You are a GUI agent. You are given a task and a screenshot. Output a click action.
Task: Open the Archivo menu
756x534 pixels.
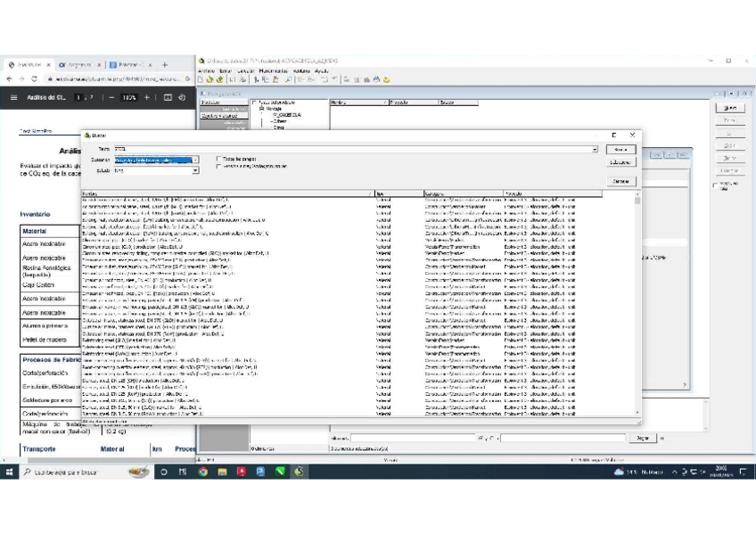pyautogui.click(x=206, y=70)
